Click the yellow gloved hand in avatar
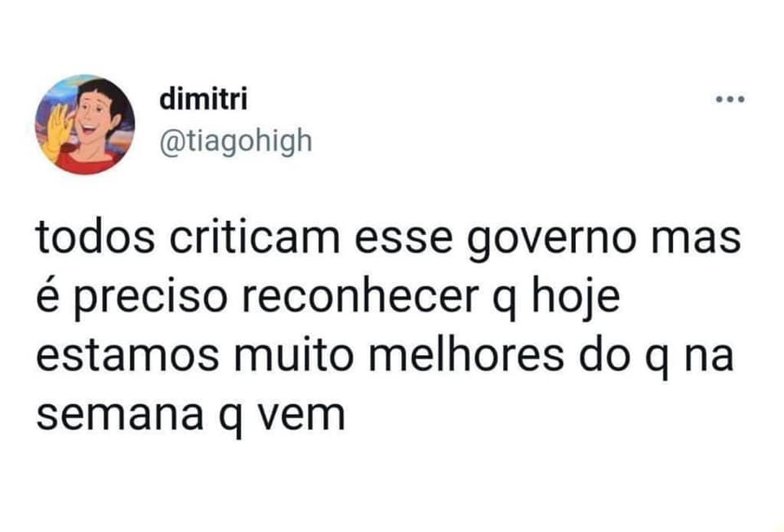 coord(55,135)
